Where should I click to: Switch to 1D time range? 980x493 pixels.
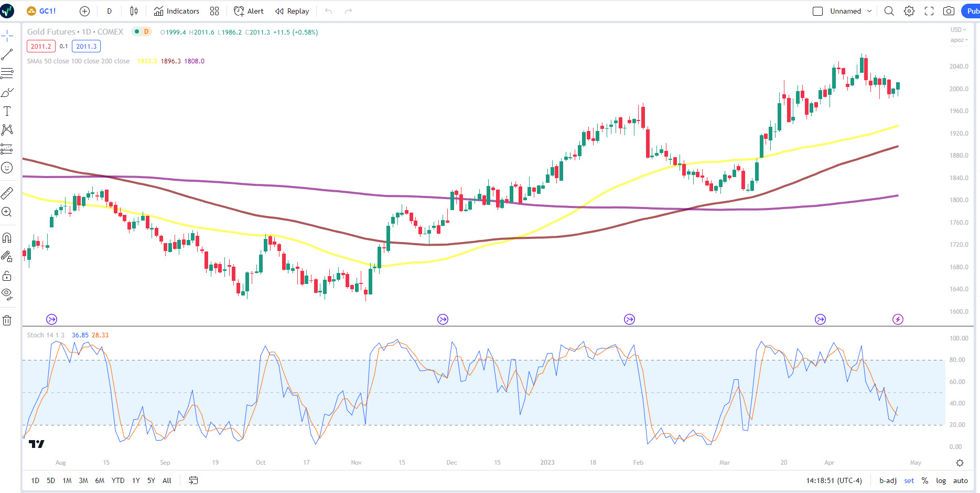(x=35, y=480)
